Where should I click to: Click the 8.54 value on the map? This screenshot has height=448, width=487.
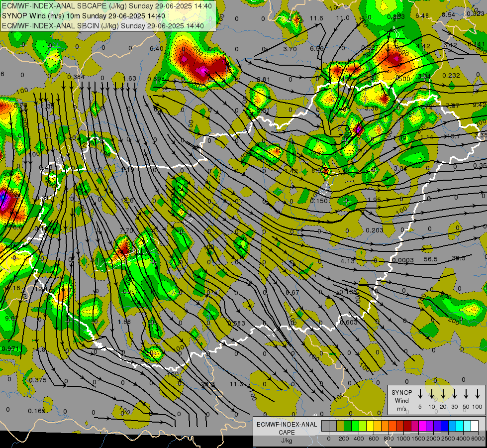pyautogui.click(x=449, y=14)
